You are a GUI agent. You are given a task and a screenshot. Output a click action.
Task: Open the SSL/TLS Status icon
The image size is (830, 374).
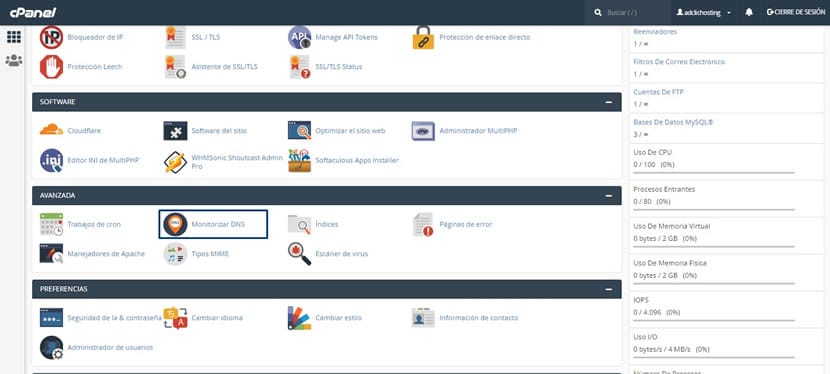tap(300, 67)
